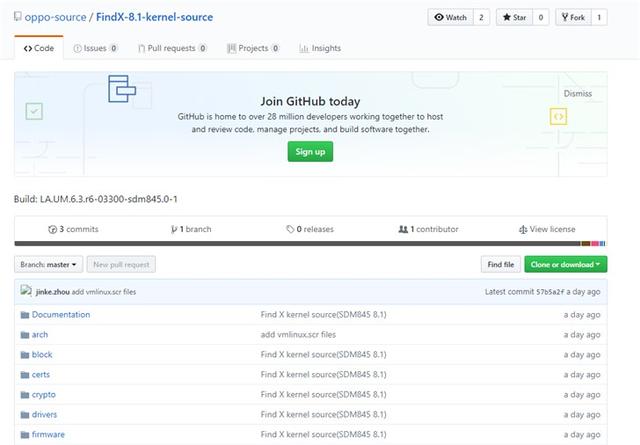Open FindX-8.1-kernel-source repository link
Image resolution: width=640 pixels, height=445 pixels.
click(x=154, y=17)
